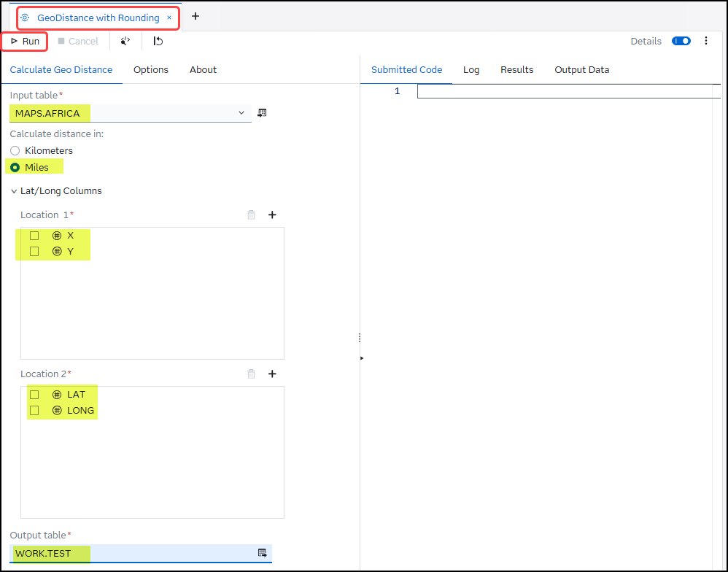The width and height of the screenshot is (728, 572).
Task: Check the LONG column checkbox
Action: tap(34, 411)
